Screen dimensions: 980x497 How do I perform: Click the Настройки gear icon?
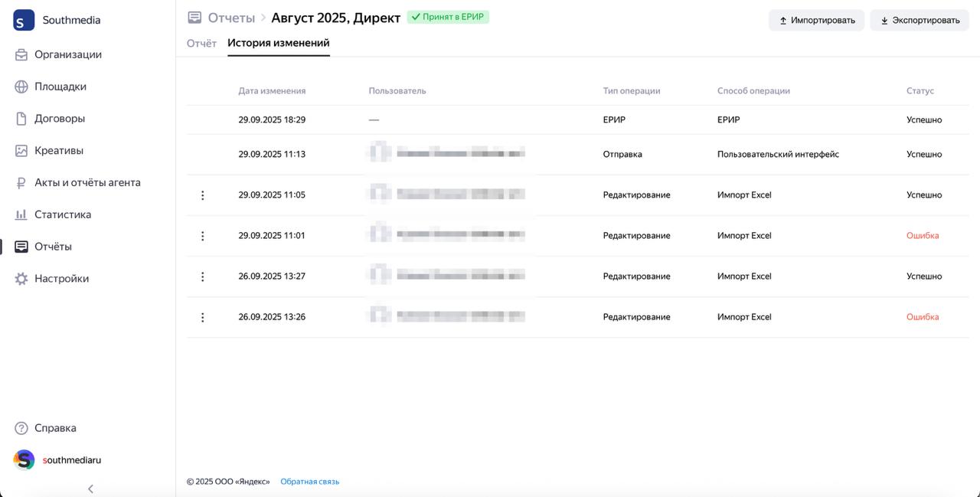(21, 279)
